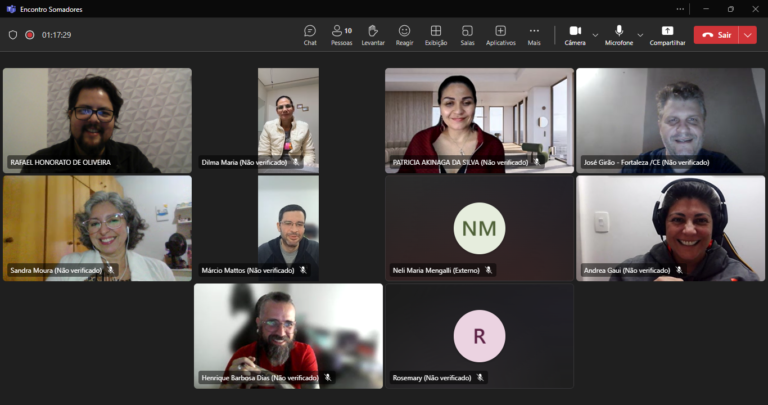Select Dilma Maria video tile

[288, 120]
